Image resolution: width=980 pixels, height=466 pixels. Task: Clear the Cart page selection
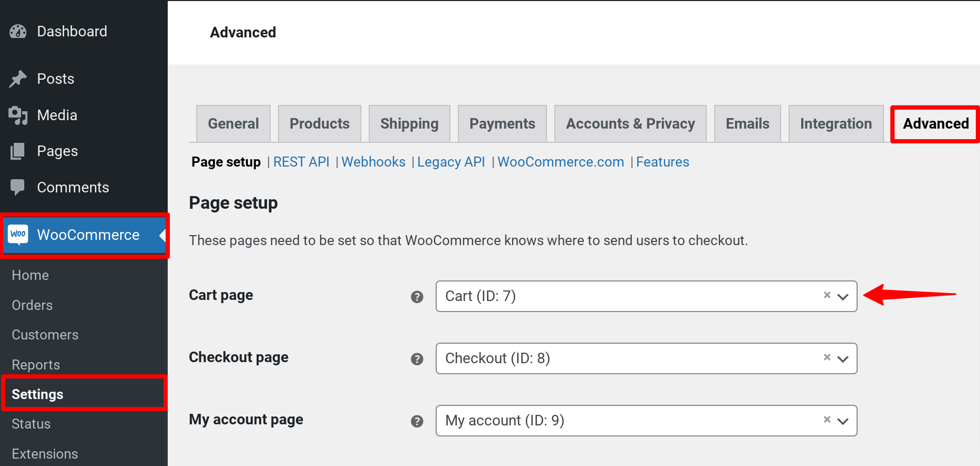tap(827, 295)
